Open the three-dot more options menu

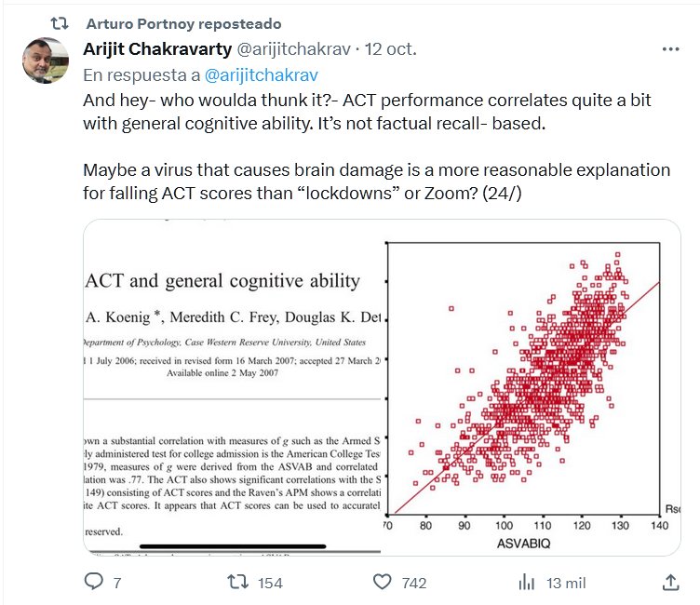point(669,48)
